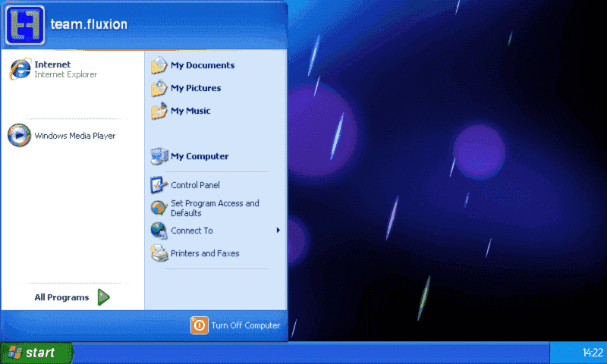Launch the Windows Media Player icon
Screen dimensions: 607x364
click(19, 136)
